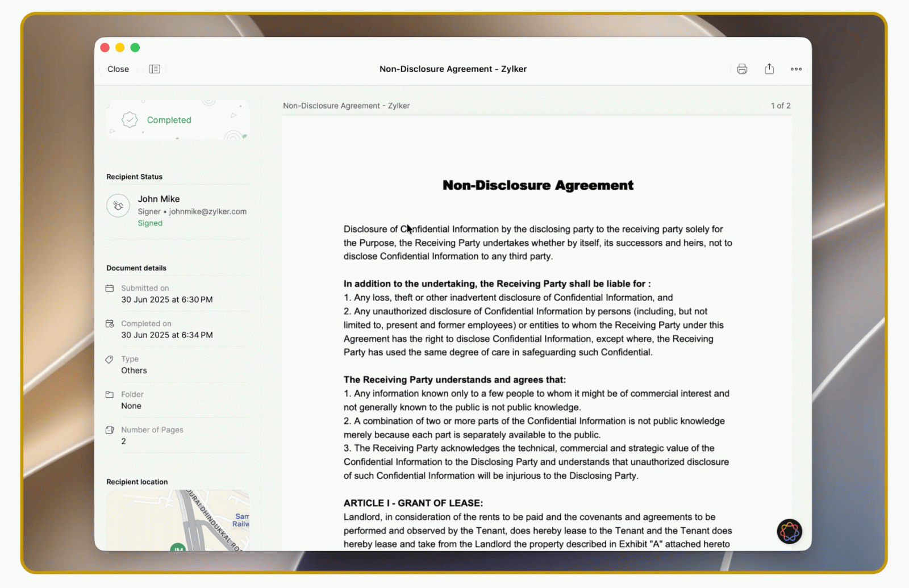Select recipient name John Mike
The image size is (909, 588).
point(159,199)
